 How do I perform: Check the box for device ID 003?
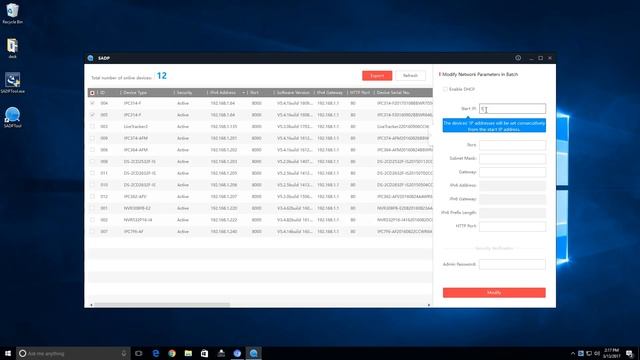(x=92, y=127)
